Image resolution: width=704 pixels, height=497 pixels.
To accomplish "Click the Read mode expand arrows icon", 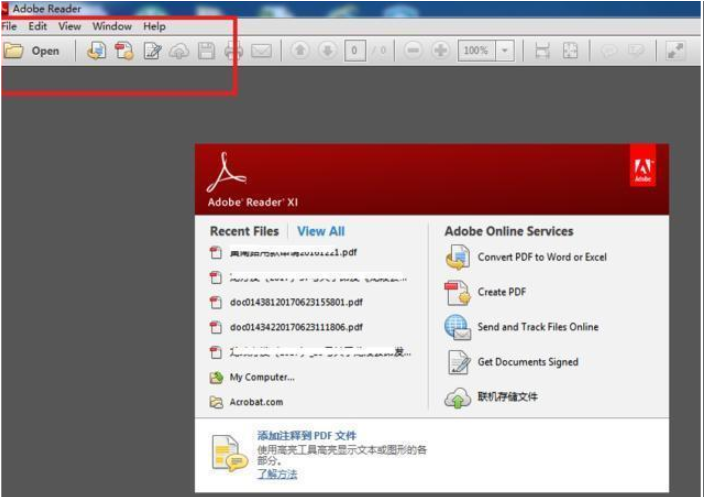I will click(675, 51).
